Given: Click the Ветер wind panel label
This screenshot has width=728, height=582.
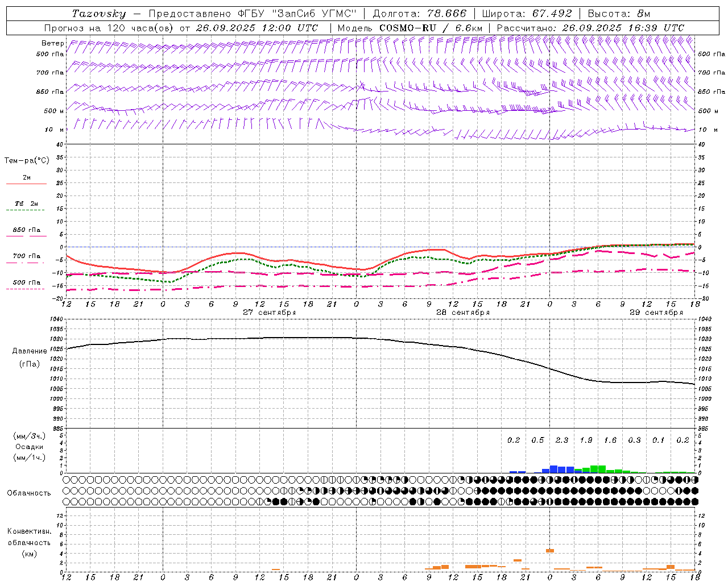Looking at the screenshot, I should pos(52,43).
